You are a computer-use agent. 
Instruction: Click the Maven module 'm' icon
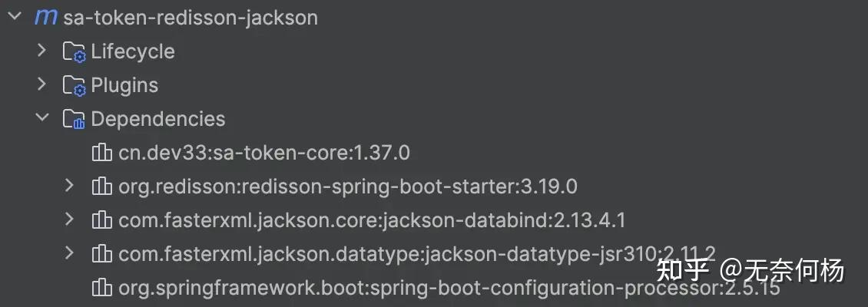click(x=46, y=18)
